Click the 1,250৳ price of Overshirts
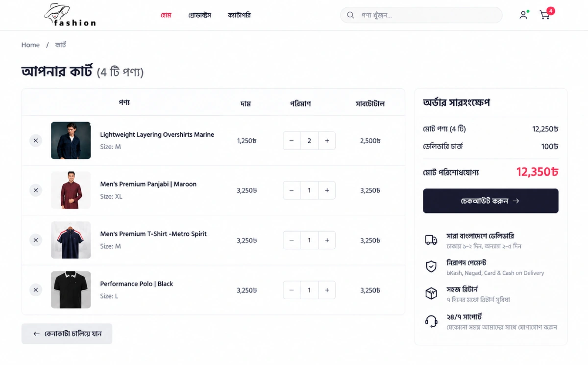This screenshot has height=365, width=588. pyautogui.click(x=246, y=141)
